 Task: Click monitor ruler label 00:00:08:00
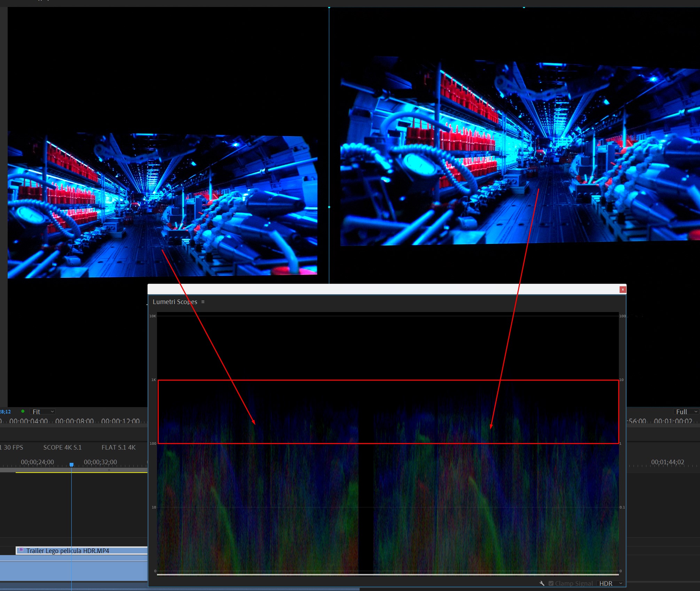74,421
